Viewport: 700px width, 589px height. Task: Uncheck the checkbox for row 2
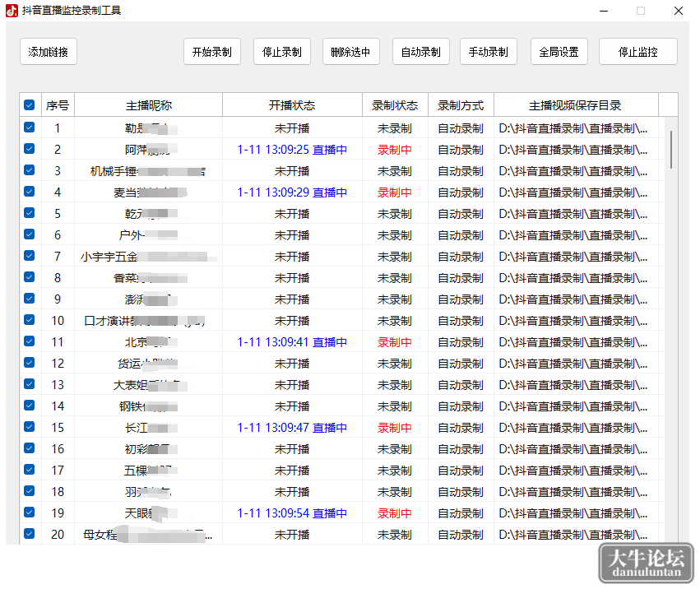tap(30, 149)
